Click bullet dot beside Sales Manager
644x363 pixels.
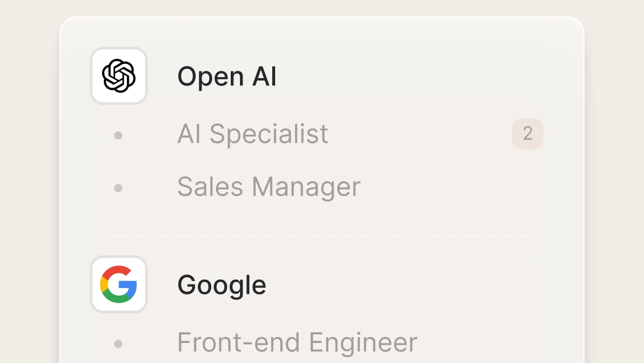[118, 188]
